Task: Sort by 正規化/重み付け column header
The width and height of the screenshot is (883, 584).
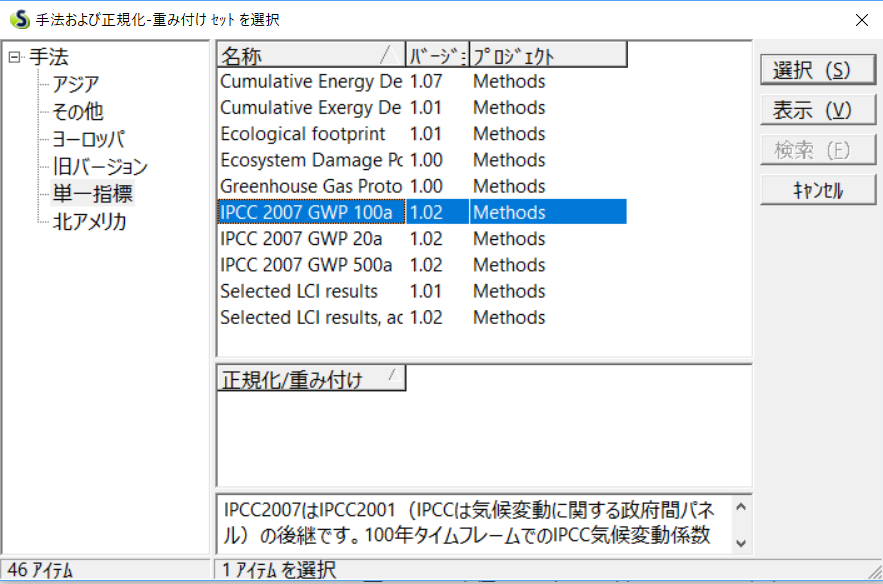Action: (311, 379)
